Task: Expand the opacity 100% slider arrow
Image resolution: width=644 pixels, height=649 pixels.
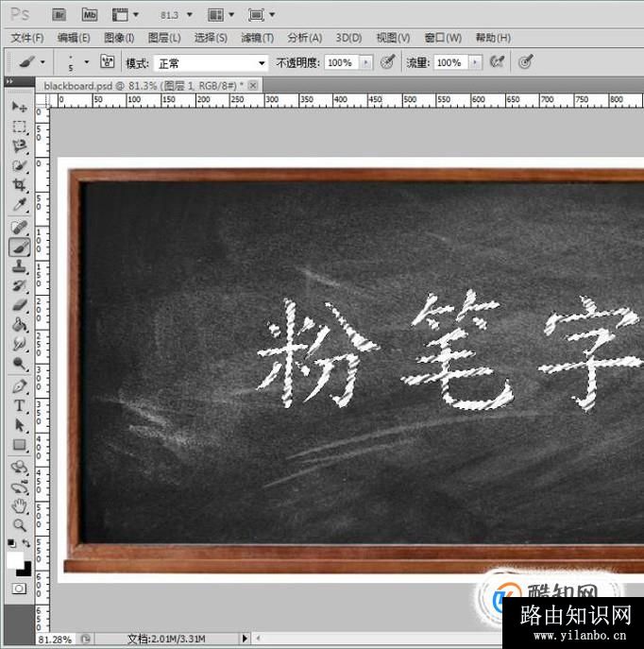Action: [365, 62]
